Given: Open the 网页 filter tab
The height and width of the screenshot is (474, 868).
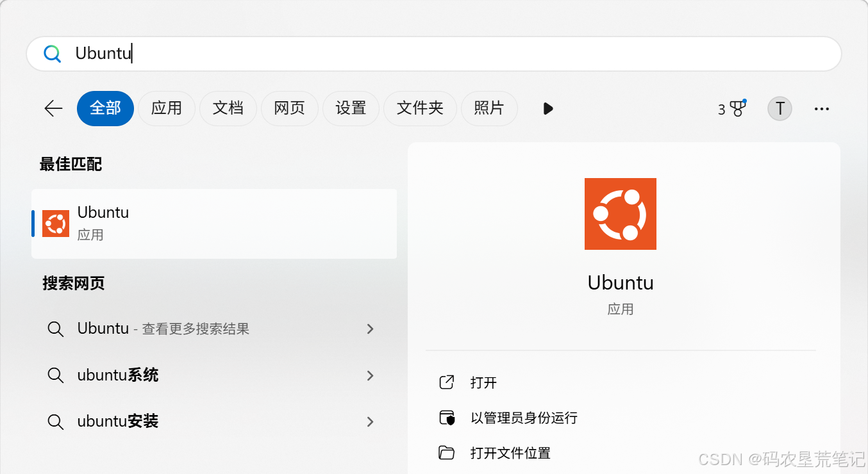Looking at the screenshot, I should click(290, 108).
